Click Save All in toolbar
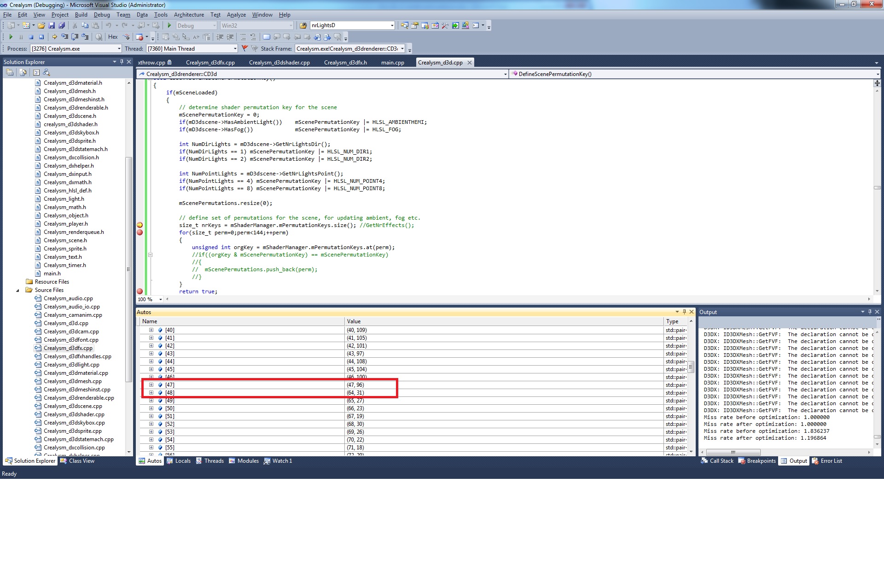 pyautogui.click(x=62, y=26)
